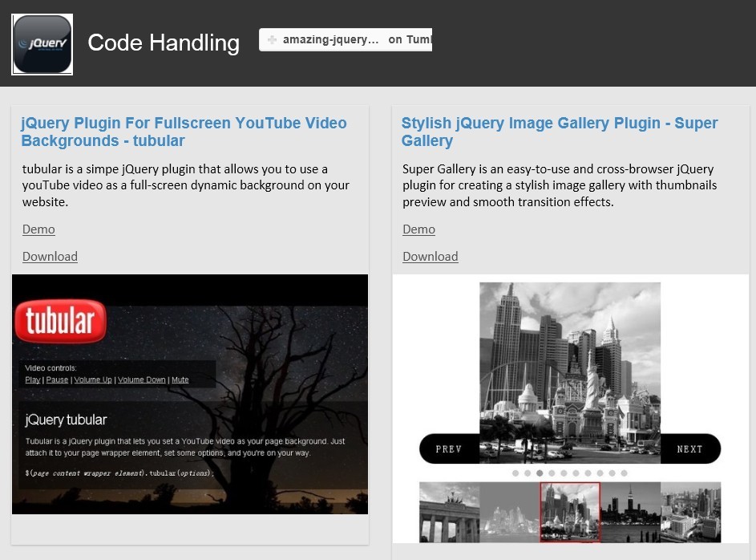
Task: Open the Code Handling blog title
Action: (x=164, y=43)
